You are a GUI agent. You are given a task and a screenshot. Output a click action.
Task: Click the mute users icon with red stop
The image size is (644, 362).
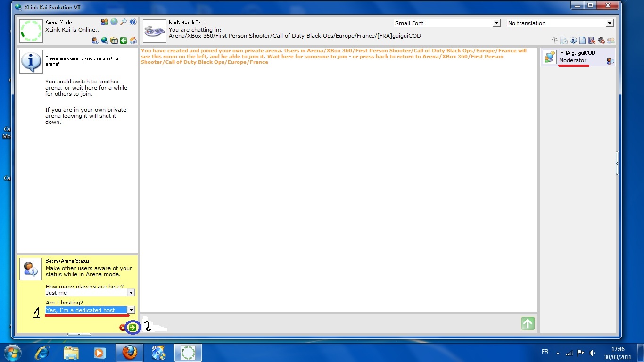(x=601, y=41)
